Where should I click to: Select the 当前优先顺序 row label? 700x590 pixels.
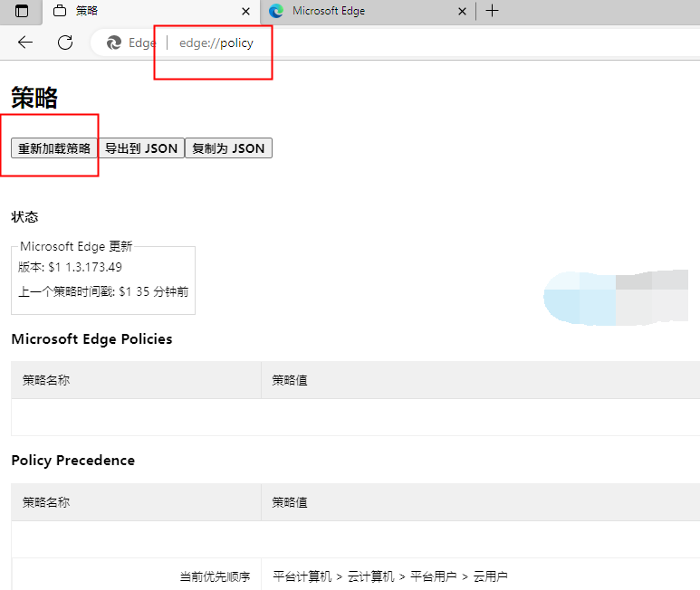pyautogui.click(x=214, y=576)
